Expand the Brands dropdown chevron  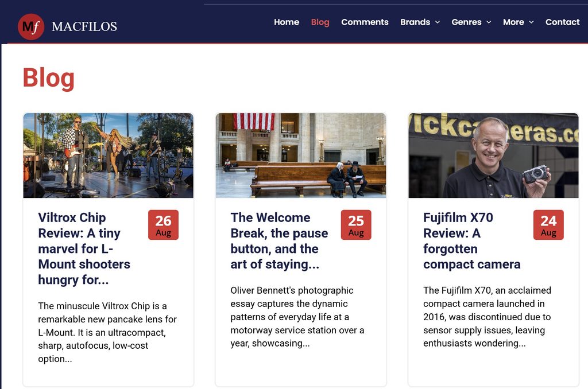(437, 22)
